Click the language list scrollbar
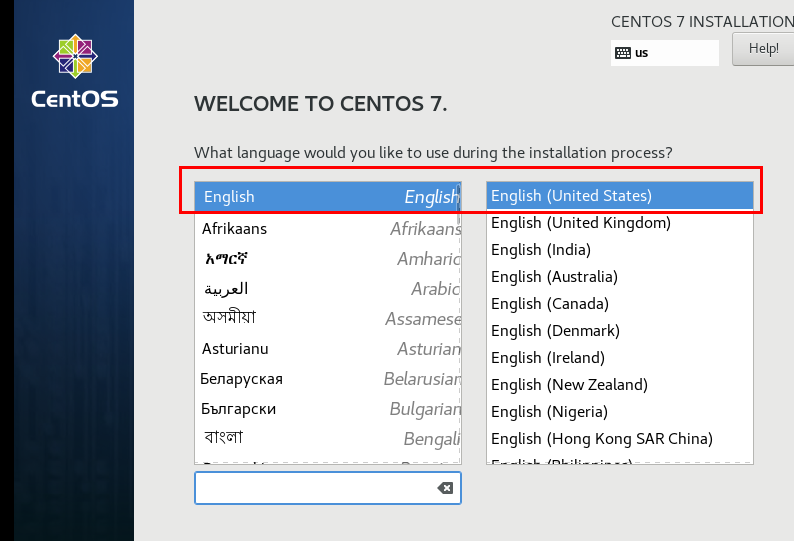Image resolution: width=794 pixels, height=541 pixels. (459, 205)
